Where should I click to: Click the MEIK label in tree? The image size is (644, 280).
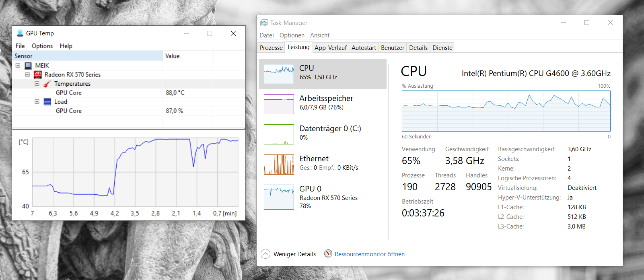click(42, 66)
